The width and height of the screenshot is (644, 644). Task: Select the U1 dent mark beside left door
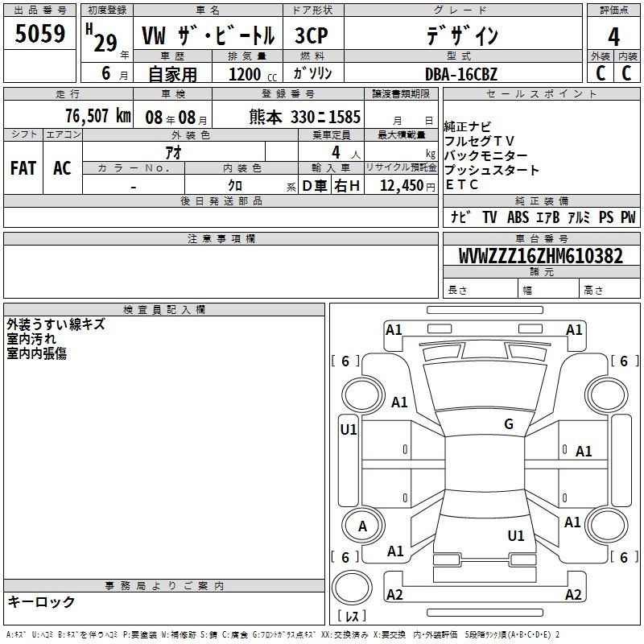pos(348,430)
